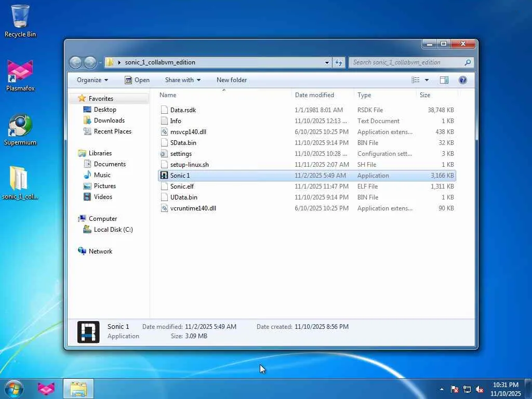
Task: Click the vcruntime140.dll file icon
Action: pyautogui.click(x=164, y=208)
